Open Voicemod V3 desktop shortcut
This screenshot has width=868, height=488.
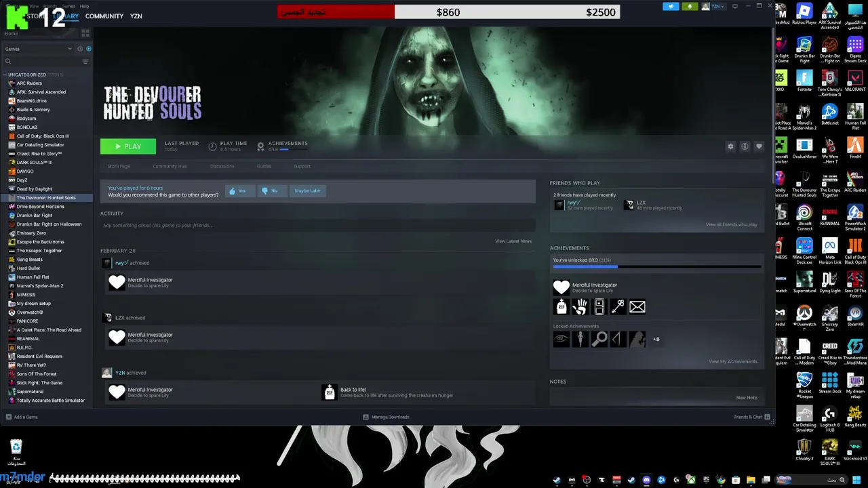pyautogui.click(x=855, y=451)
